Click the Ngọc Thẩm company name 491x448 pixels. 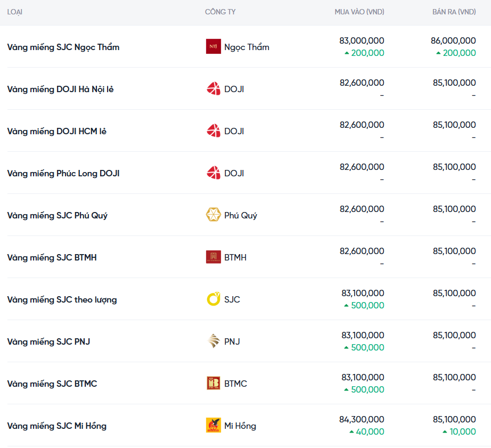tap(247, 47)
